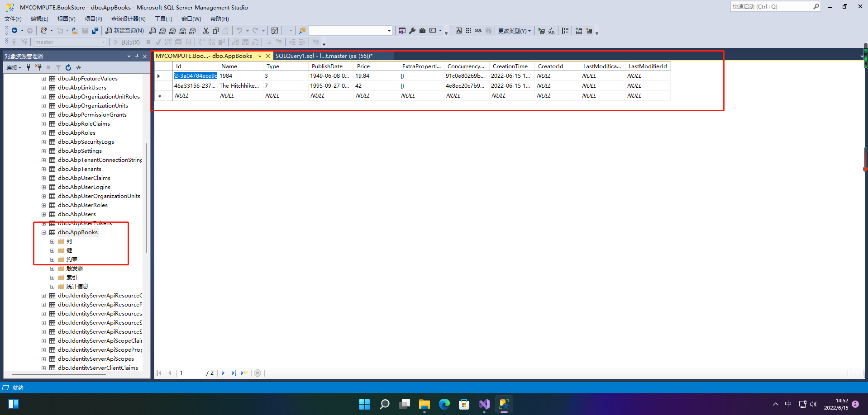Click the open file folder icon
The width and height of the screenshot is (868, 415).
[x=75, y=31]
